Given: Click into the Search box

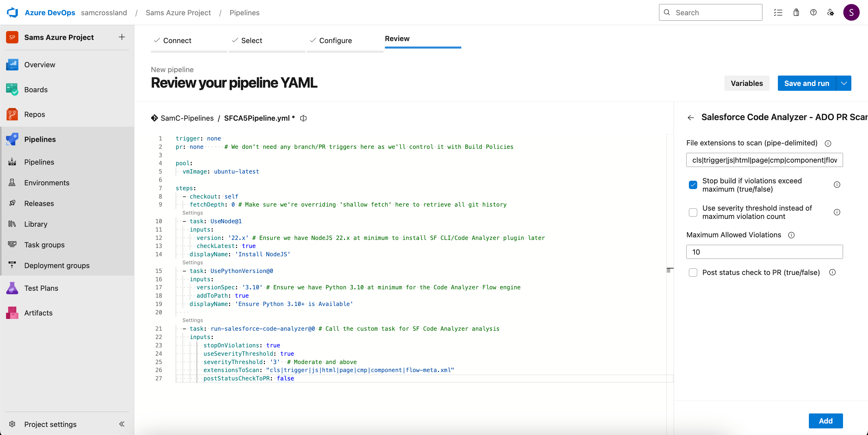Looking at the screenshot, I should coord(711,12).
